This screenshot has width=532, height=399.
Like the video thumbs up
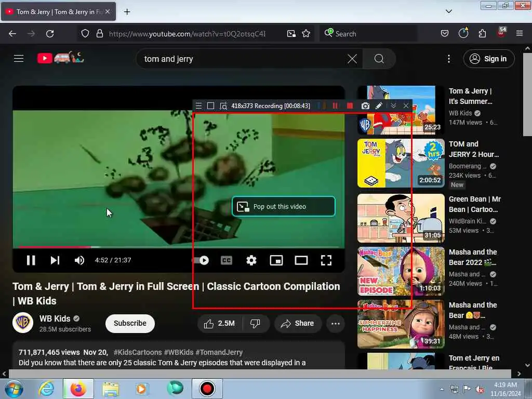(x=220, y=323)
